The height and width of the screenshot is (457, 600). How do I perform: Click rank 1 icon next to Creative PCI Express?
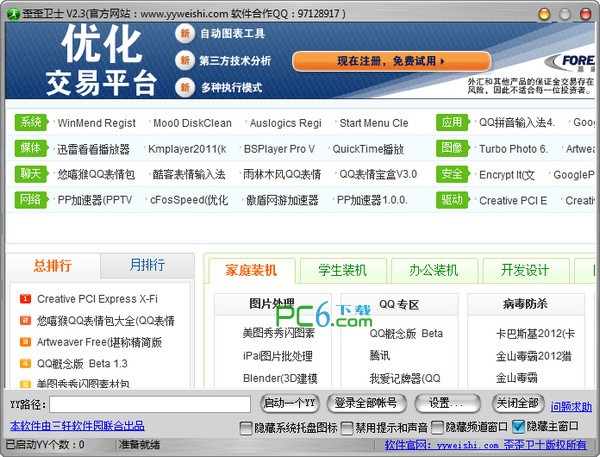pos(25,299)
